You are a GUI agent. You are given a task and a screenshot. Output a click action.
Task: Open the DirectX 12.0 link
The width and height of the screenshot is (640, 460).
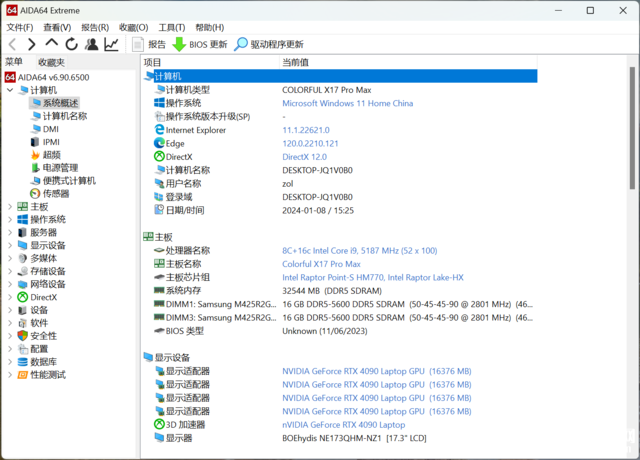304,157
